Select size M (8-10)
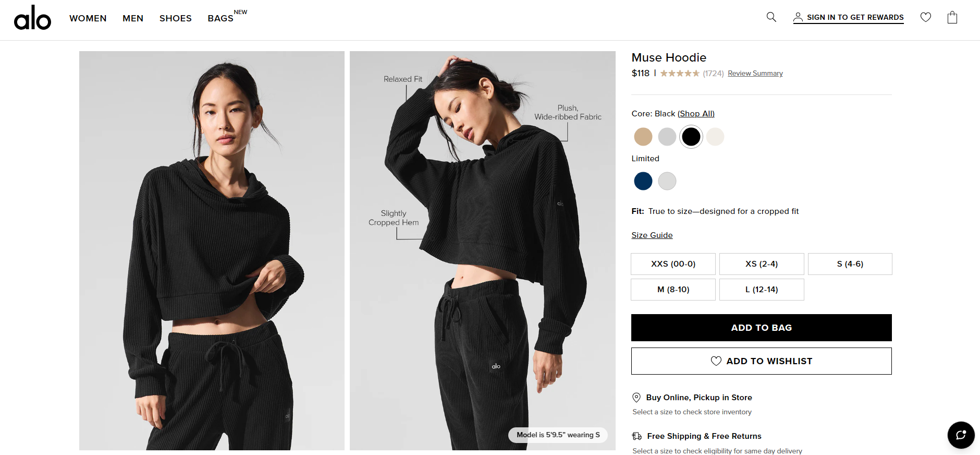 coord(673,290)
